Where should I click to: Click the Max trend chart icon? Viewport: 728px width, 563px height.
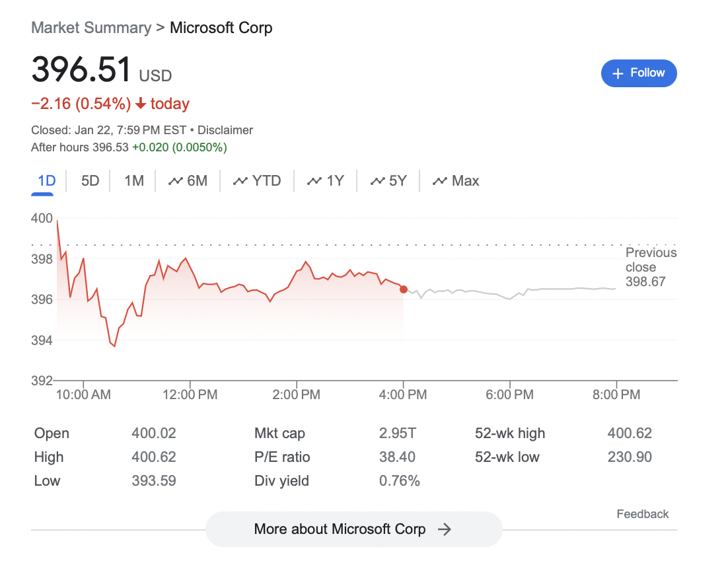click(439, 181)
